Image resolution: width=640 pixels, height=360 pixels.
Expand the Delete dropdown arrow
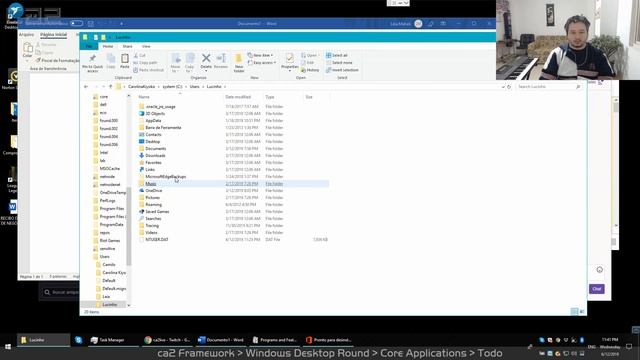click(206, 71)
